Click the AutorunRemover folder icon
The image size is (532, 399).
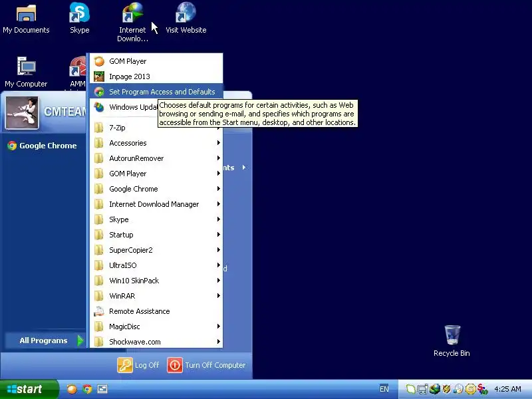tap(98, 158)
